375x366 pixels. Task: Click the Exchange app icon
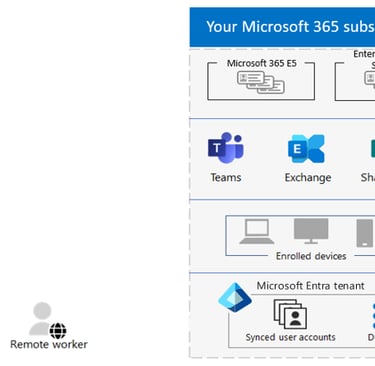[306, 148]
